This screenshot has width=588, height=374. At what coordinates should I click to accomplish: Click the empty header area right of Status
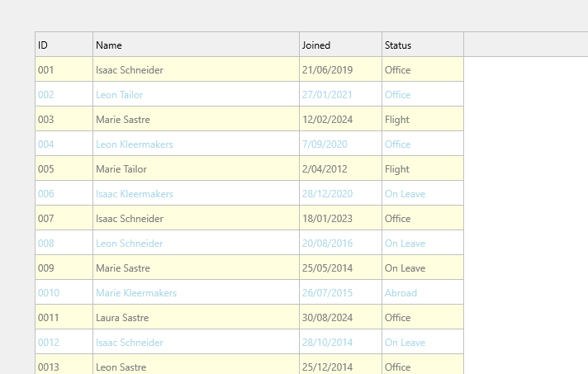coord(526,45)
